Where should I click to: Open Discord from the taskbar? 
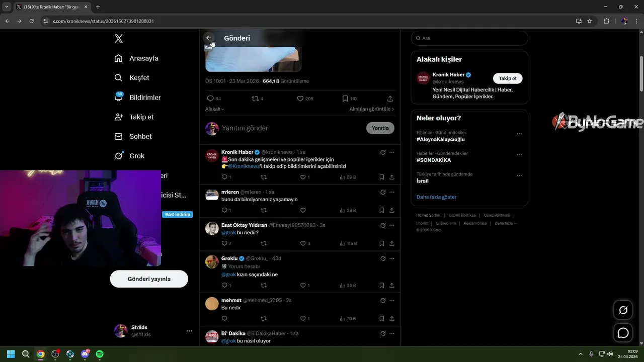coord(85,354)
